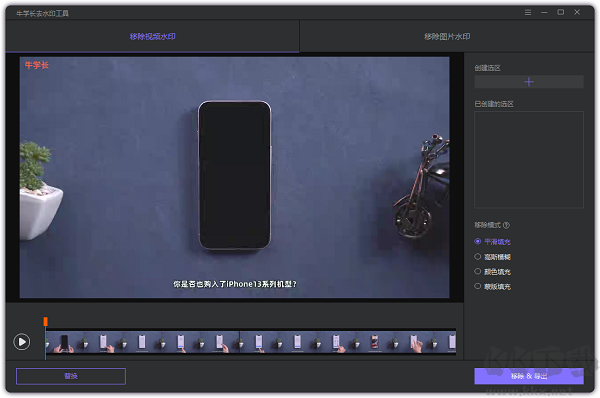Click the phone in the video preview
600x398 pixels.
235,175
